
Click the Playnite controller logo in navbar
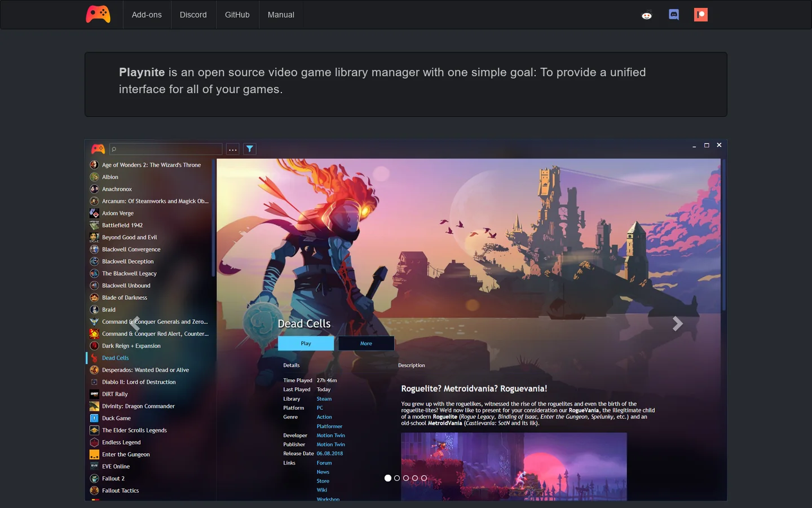(98, 15)
